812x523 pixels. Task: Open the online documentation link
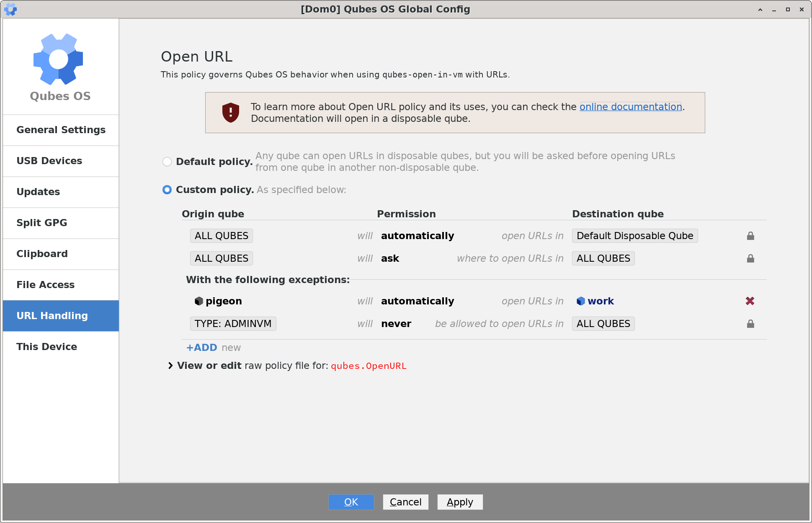[x=631, y=107]
